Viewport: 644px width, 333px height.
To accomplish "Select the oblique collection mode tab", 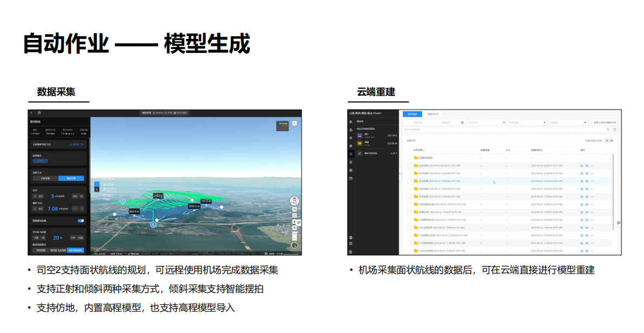I will 71,178.
